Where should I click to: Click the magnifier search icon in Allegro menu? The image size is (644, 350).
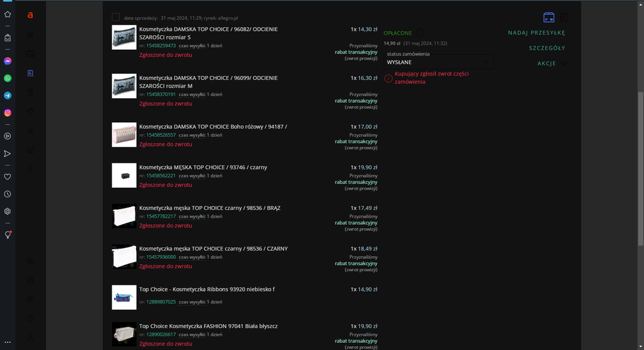[x=30, y=169]
